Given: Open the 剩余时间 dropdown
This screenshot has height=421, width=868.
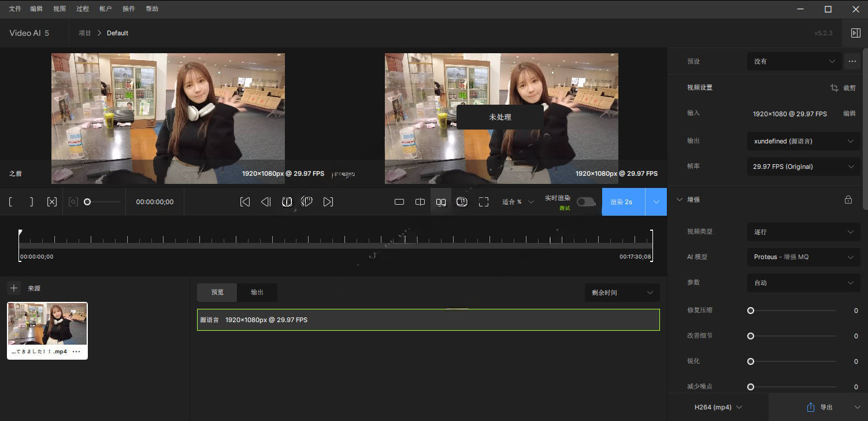Looking at the screenshot, I should click(622, 293).
